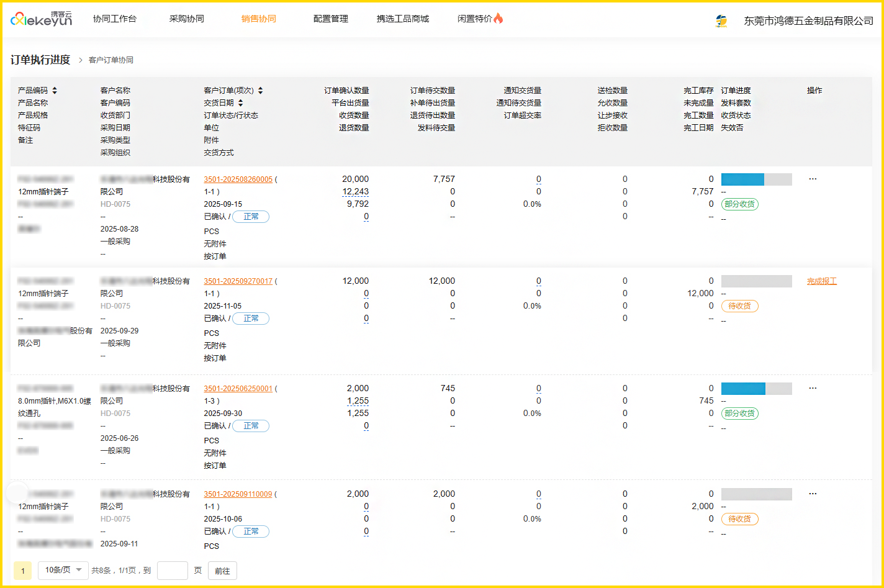Open more actions for order 3501-202506250001
Viewport: 884px width, 588px height.
[813, 389]
